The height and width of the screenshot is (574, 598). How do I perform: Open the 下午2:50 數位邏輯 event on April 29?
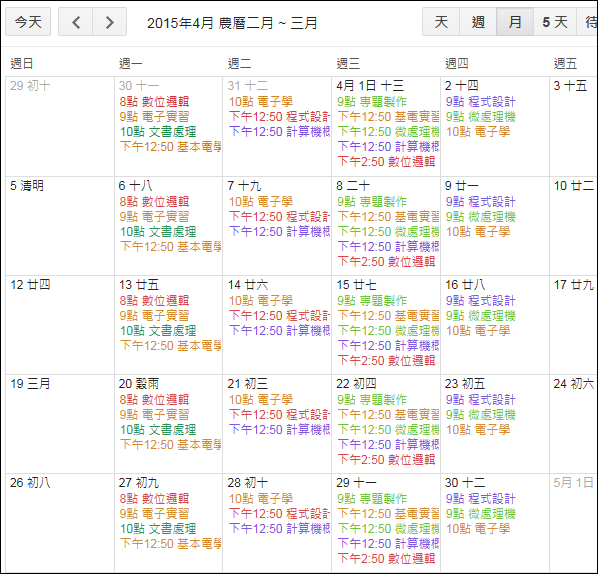tap(386, 559)
